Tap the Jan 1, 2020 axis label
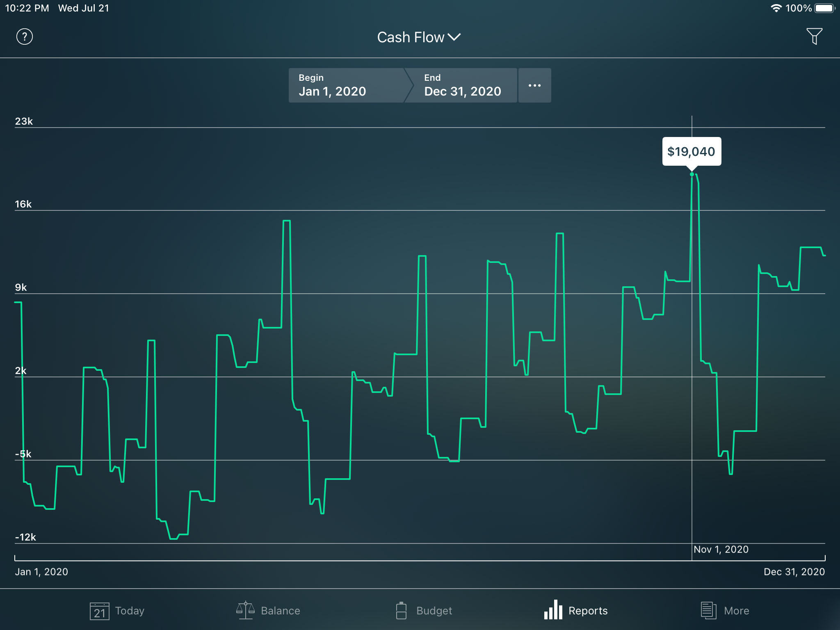Screen dimensions: 840x630 coord(41,572)
